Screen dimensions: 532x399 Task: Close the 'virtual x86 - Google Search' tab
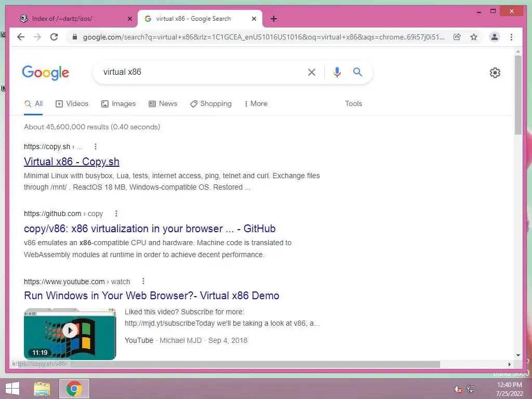click(x=254, y=19)
